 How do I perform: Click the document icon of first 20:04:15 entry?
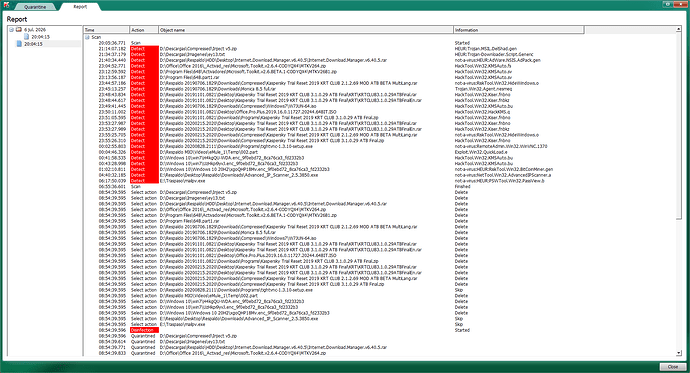click(x=26, y=37)
